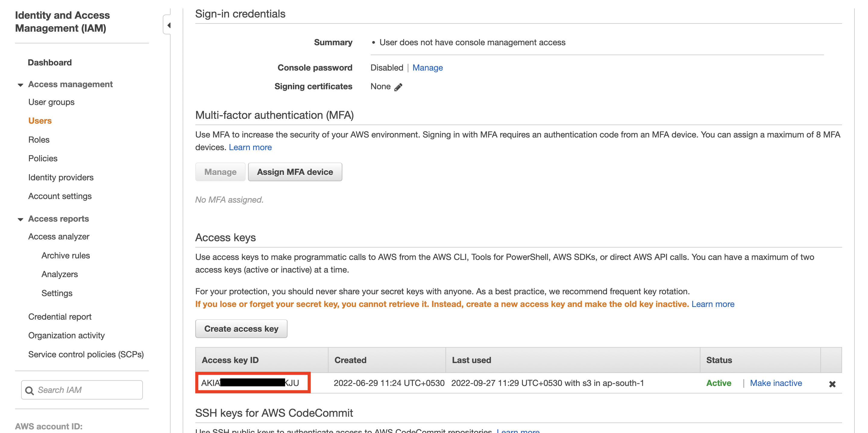Click the pencil icon beside Signing certificates
868x433 pixels.
pyautogui.click(x=398, y=87)
